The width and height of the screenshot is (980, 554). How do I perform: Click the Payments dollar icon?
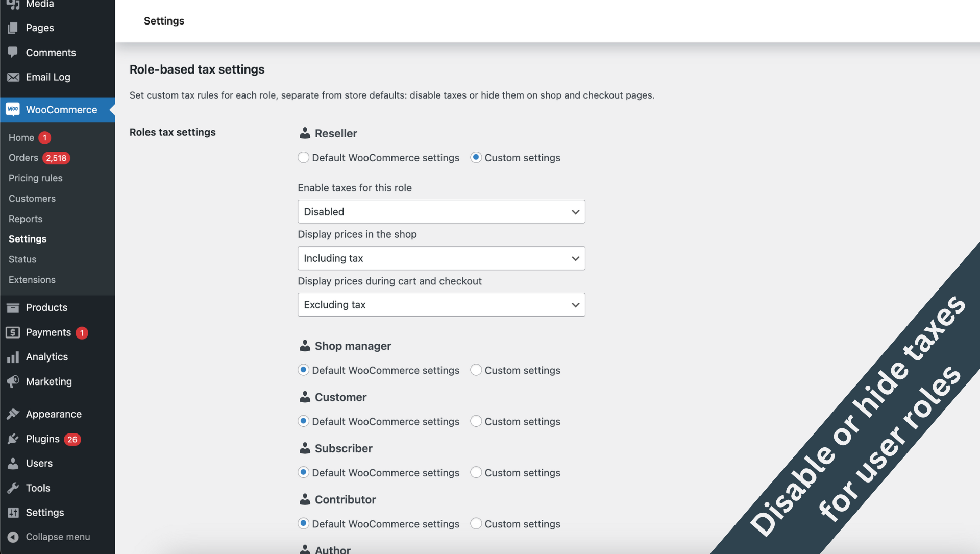click(13, 332)
